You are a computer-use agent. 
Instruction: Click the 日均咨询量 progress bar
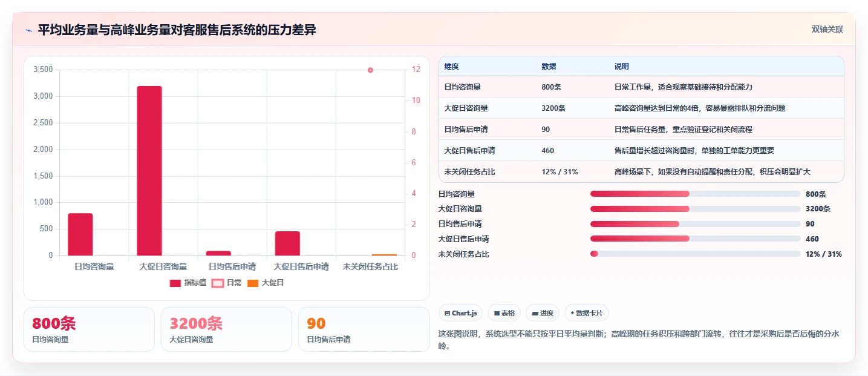[x=696, y=194]
